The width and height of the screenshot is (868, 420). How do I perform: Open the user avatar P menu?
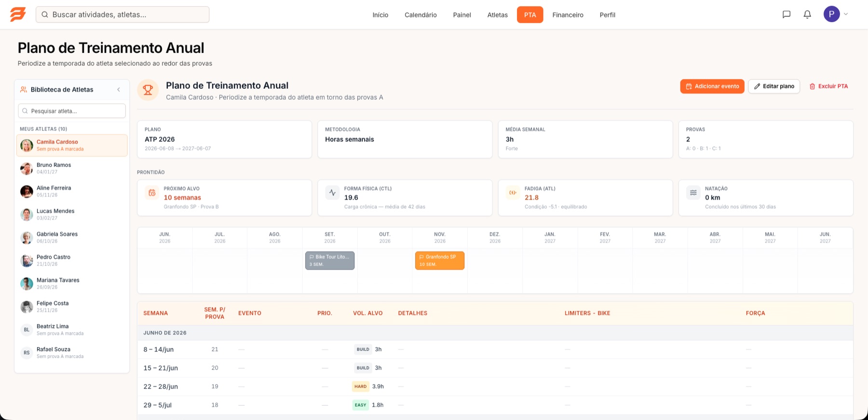click(x=831, y=14)
